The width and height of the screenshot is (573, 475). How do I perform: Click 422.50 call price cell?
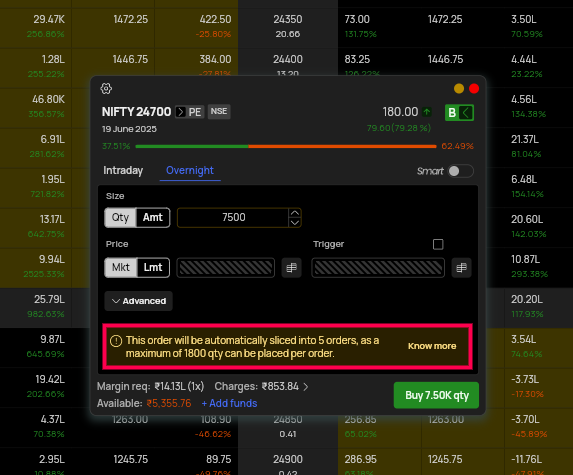point(215,19)
